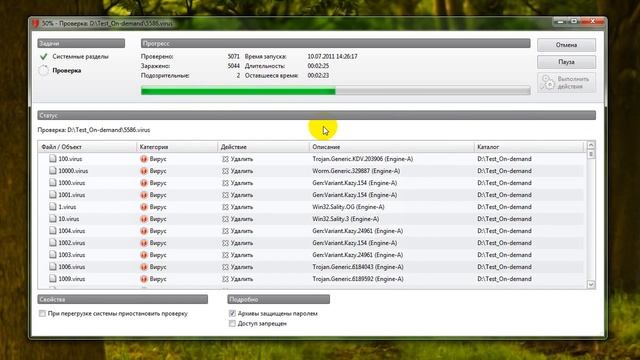The height and width of the screenshot is (360, 640).
Task: Click delete icon in 1006.virus row
Action: 225,267
